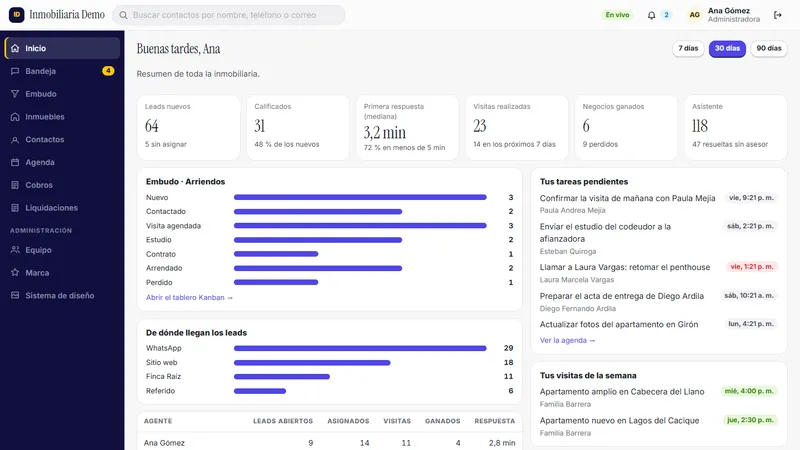The width and height of the screenshot is (800, 450).
Task: Click the 'mié, 4:00 p. m.' visit tag
Action: 749,391
